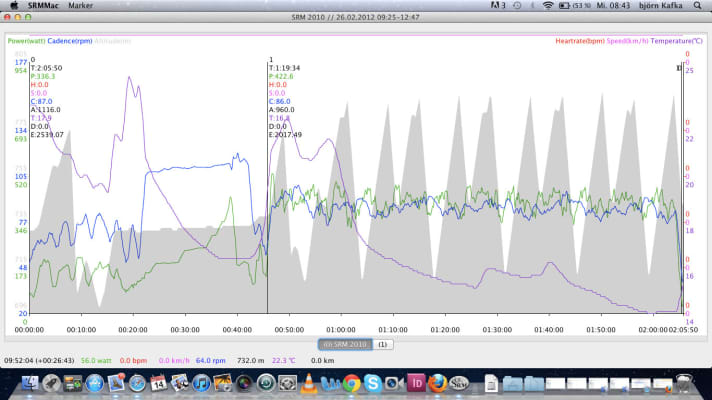Toggle the Heartrate(bpm) graph label
This screenshot has height=400, width=712.
[580, 41]
